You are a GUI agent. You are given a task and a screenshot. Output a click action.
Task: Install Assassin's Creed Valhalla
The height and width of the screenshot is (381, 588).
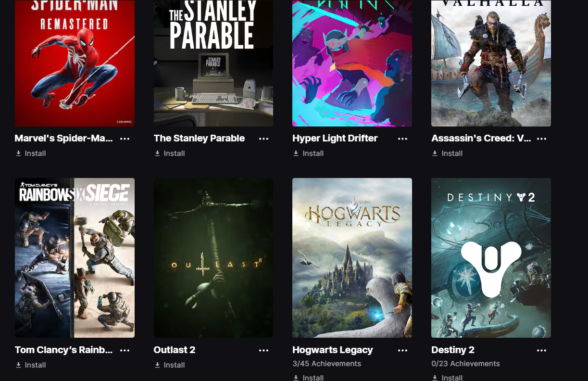pos(447,153)
